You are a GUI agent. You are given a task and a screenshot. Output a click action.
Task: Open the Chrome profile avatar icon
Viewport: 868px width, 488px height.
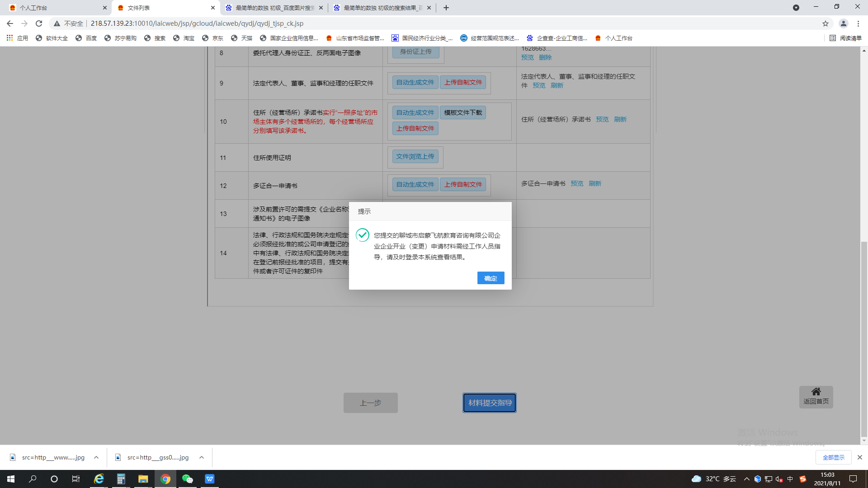coord(843,23)
